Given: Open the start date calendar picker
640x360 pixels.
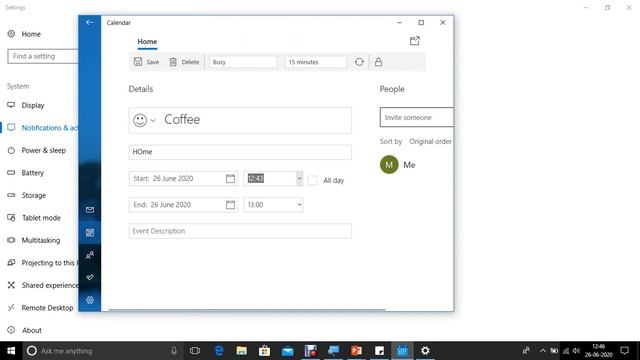Looking at the screenshot, I should (231, 178).
